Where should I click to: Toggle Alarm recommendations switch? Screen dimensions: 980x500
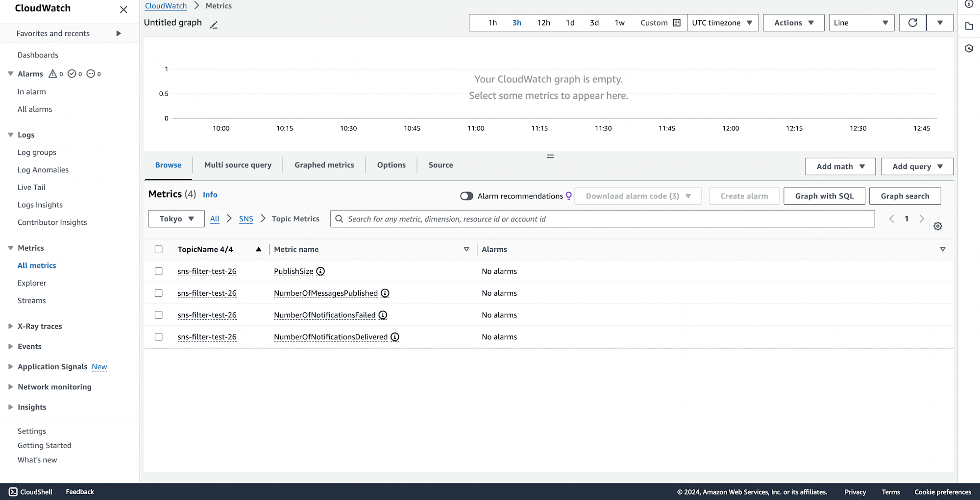466,196
